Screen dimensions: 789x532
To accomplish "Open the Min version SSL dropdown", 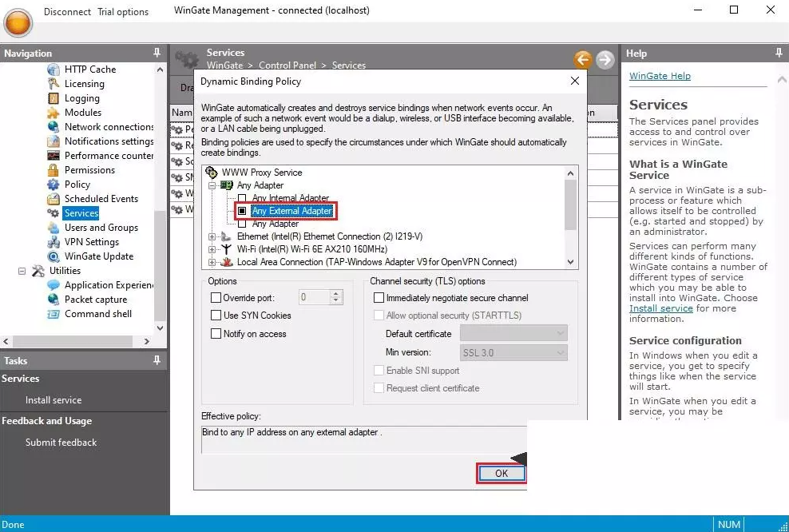I will click(513, 352).
